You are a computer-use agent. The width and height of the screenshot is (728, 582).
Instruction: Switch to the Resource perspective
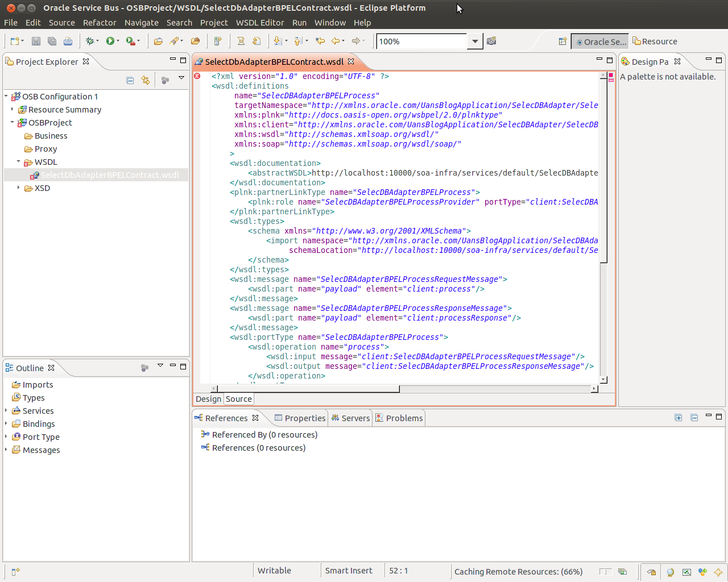pos(655,41)
